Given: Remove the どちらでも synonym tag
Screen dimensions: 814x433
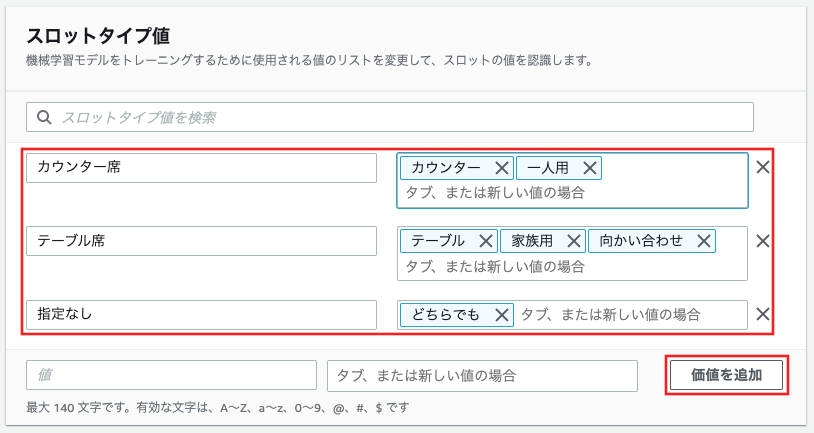Looking at the screenshot, I should [501, 315].
